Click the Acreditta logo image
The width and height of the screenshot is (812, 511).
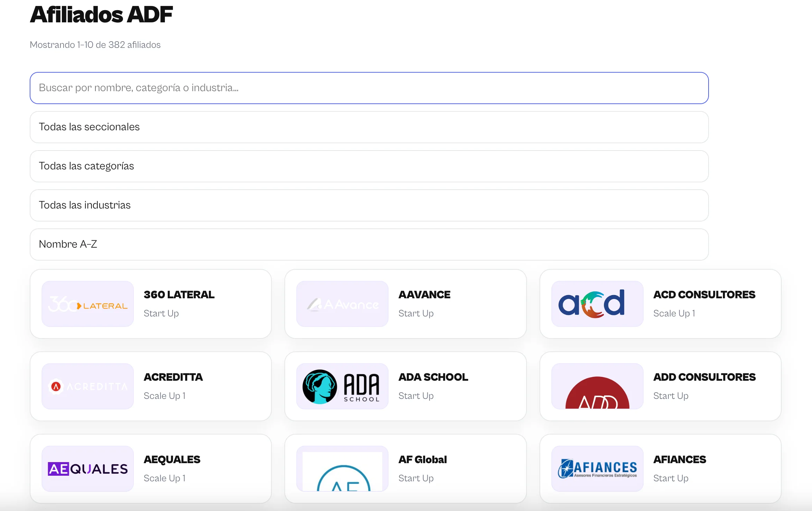coord(88,386)
